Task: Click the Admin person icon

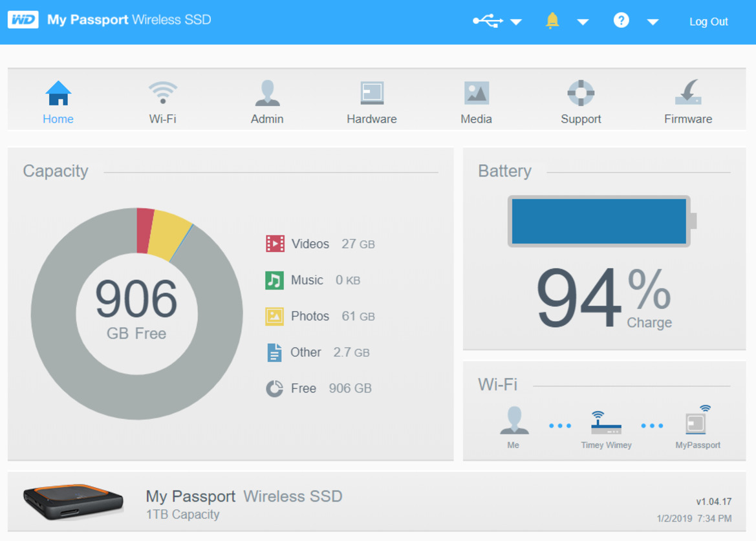Action: [267, 93]
